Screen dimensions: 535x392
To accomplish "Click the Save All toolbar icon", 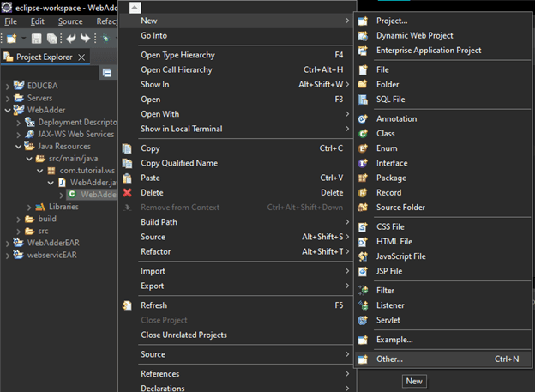I will [51, 39].
